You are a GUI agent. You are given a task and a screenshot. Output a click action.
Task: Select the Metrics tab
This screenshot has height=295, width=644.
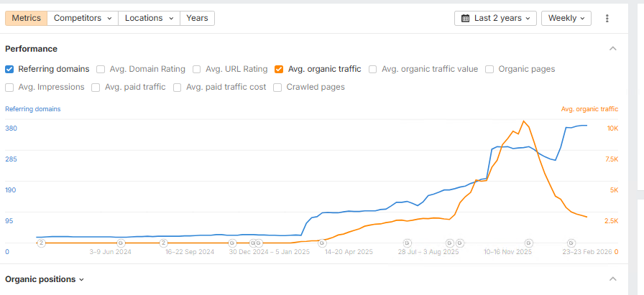tap(26, 18)
